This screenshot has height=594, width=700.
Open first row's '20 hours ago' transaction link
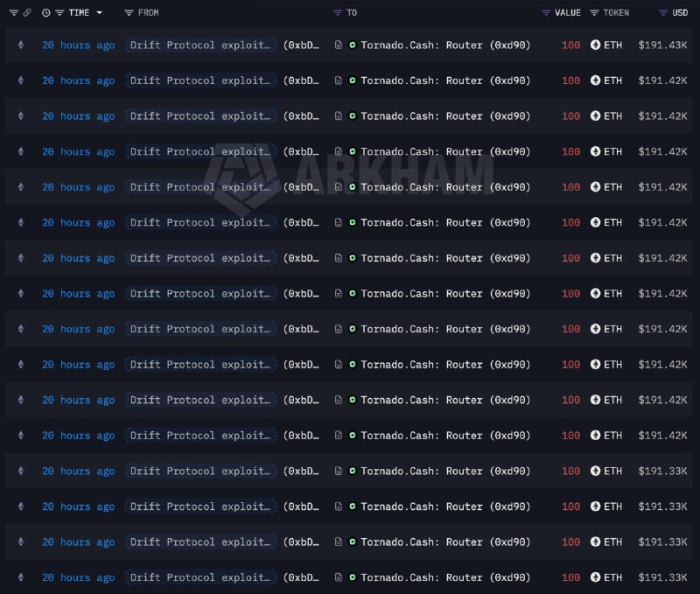79,45
